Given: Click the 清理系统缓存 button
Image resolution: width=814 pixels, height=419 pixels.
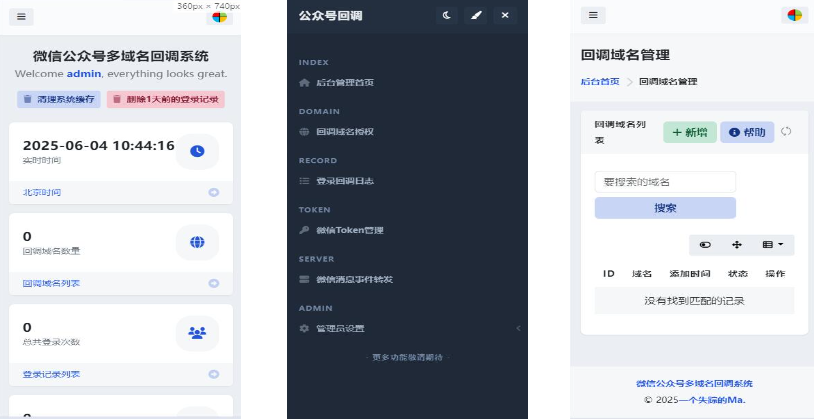Looking at the screenshot, I should [58, 99].
